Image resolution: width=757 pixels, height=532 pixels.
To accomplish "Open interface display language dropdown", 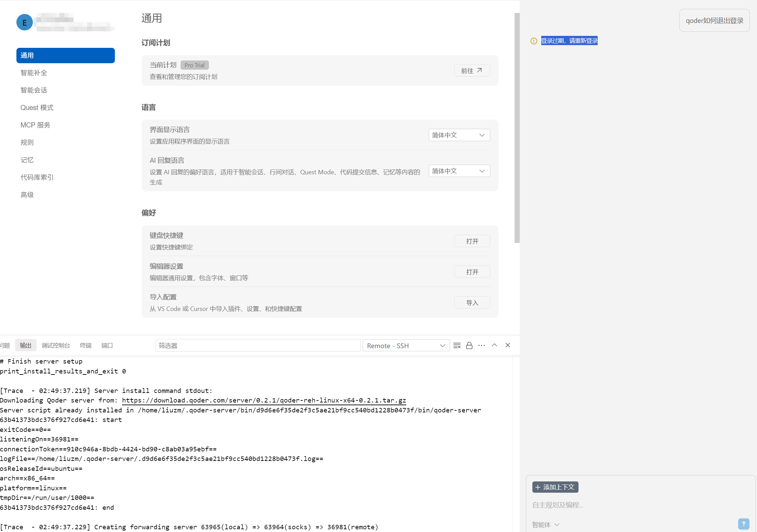I will tap(459, 135).
